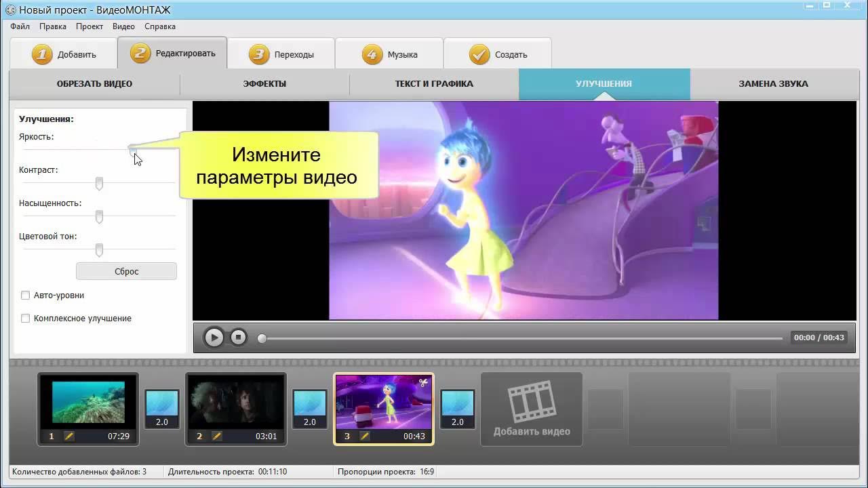This screenshot has height=488, width=868.
Task: Click the 00:00 / 00:43 time display
Action: 818,338
